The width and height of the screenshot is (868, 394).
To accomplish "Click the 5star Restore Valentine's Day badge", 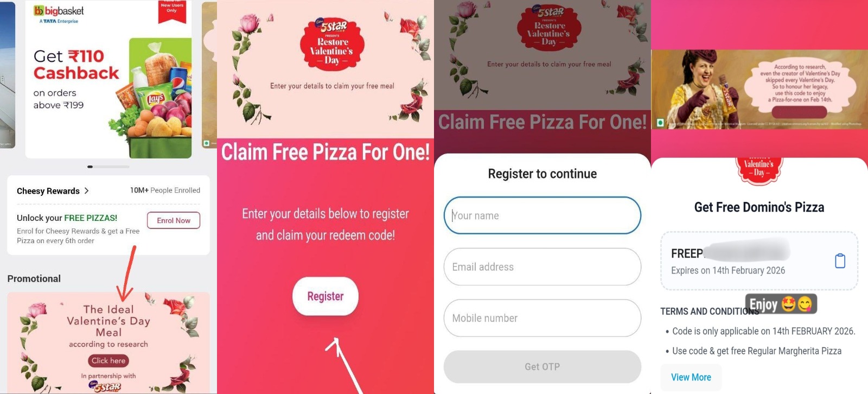I will (x=333, y=44).
